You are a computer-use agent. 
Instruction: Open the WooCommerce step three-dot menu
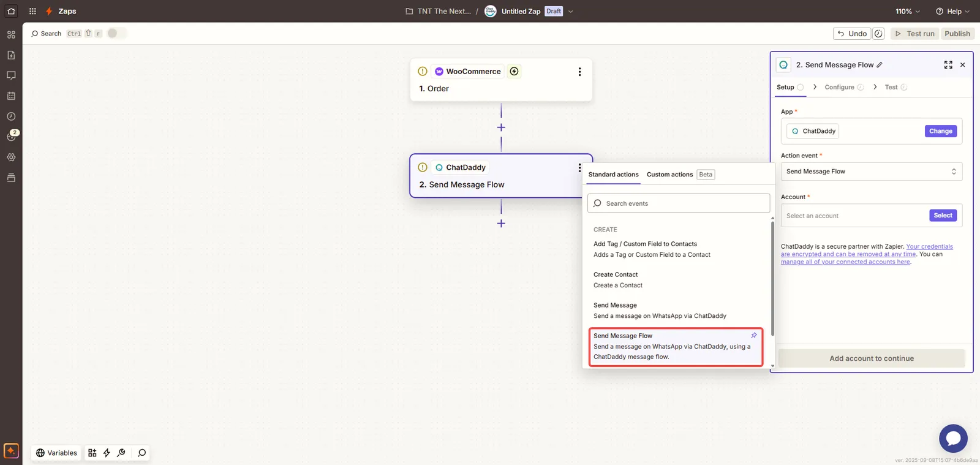coord(579,72)
